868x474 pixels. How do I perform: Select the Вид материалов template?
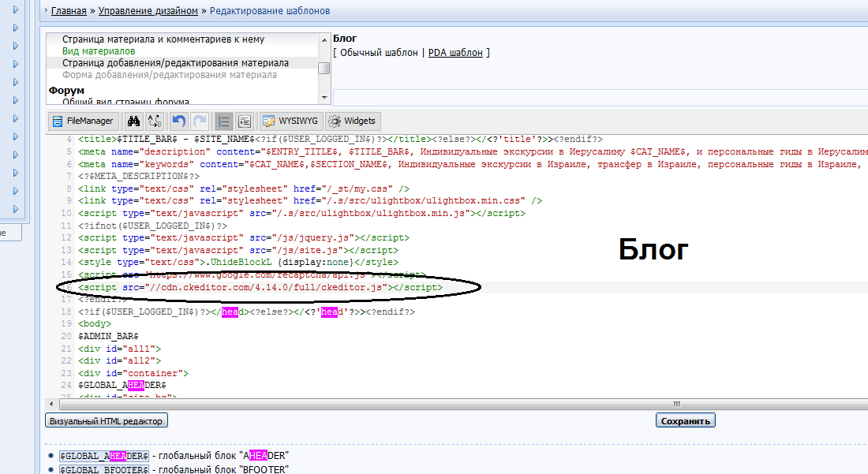point(99,51)
